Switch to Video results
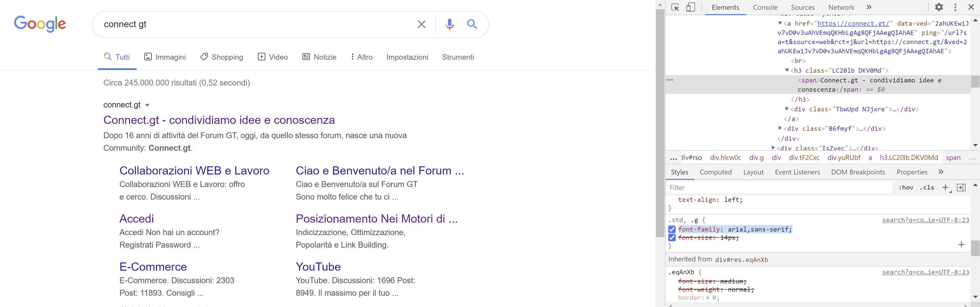Viewport: 980px width, 307px height. pyautogui.click(x=272, y=57)
